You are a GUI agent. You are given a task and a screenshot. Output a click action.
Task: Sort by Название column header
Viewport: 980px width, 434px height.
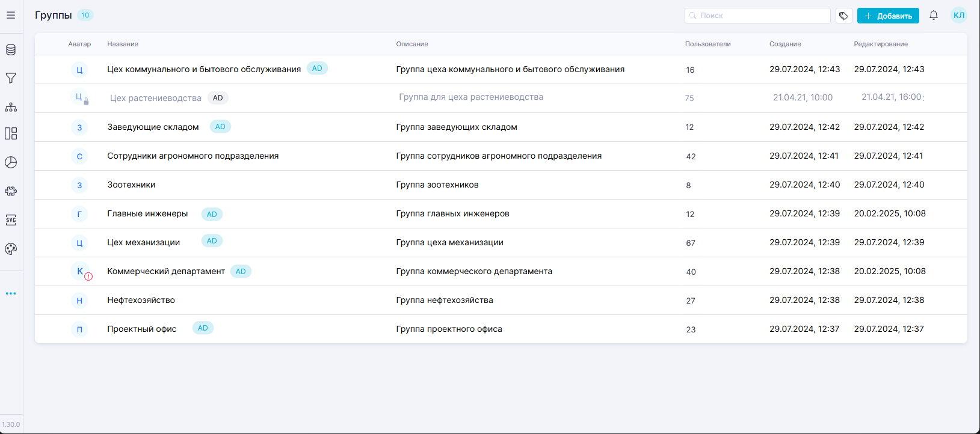pyautogui.click(x=123, y=44)
